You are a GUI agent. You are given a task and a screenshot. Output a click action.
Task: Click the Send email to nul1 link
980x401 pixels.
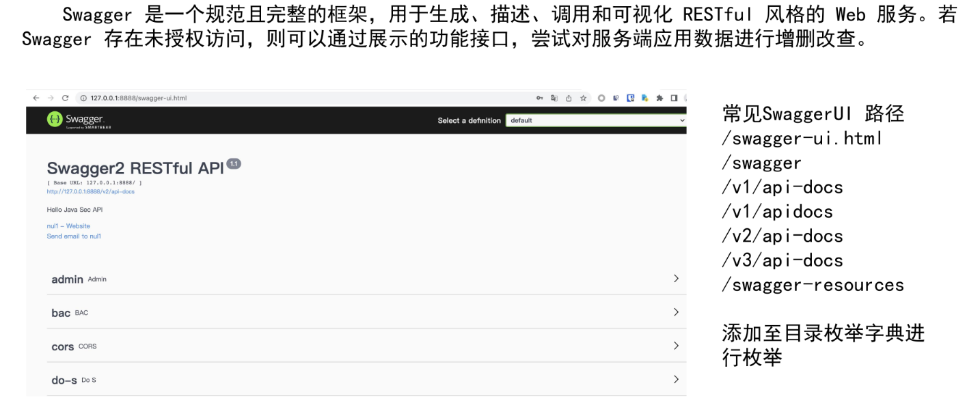tap(74, 236)
